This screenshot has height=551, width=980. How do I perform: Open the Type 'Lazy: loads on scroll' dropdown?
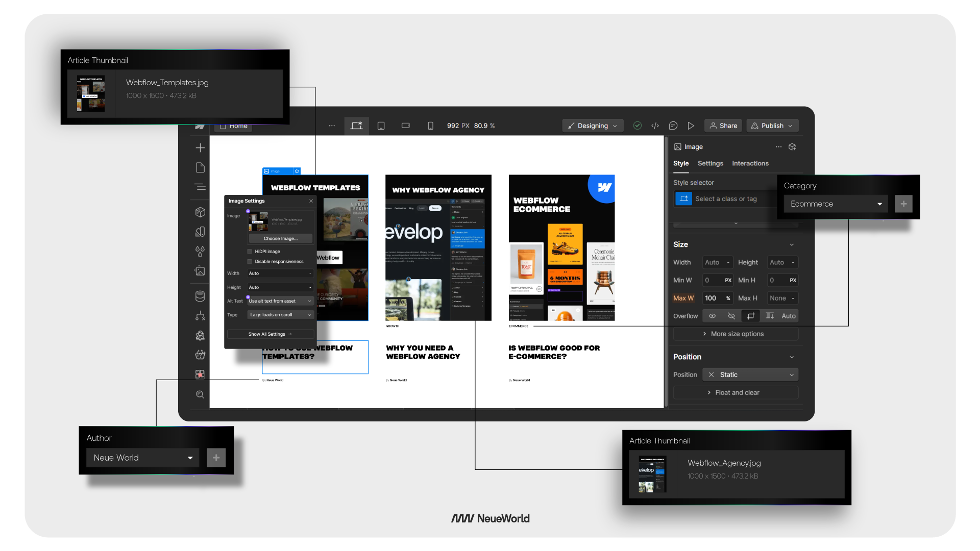tap(280, 315)
